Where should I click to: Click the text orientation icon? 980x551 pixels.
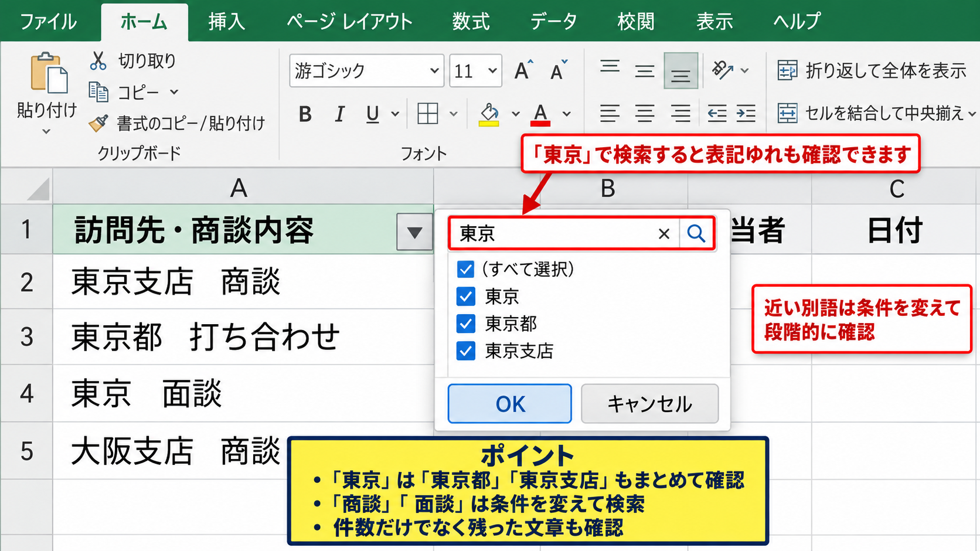(722, 70)
